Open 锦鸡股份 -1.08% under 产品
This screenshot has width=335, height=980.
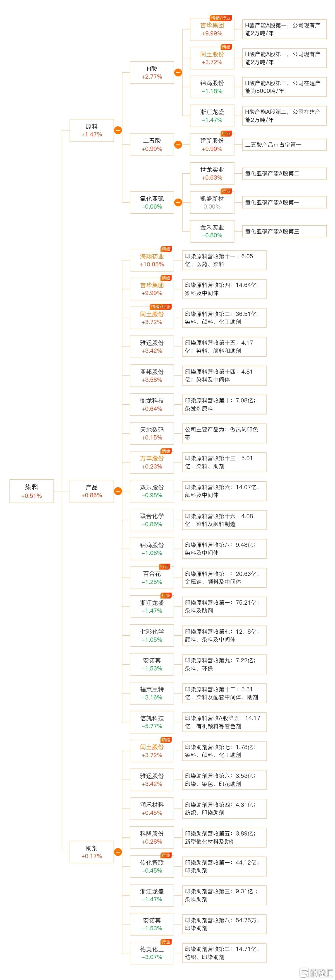click(x=152, y=549)
